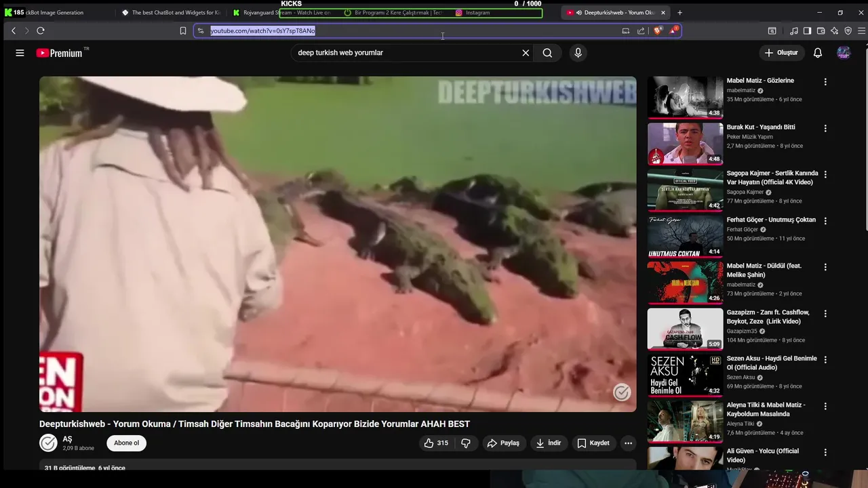Download the video via İndir

coord(549,443)
